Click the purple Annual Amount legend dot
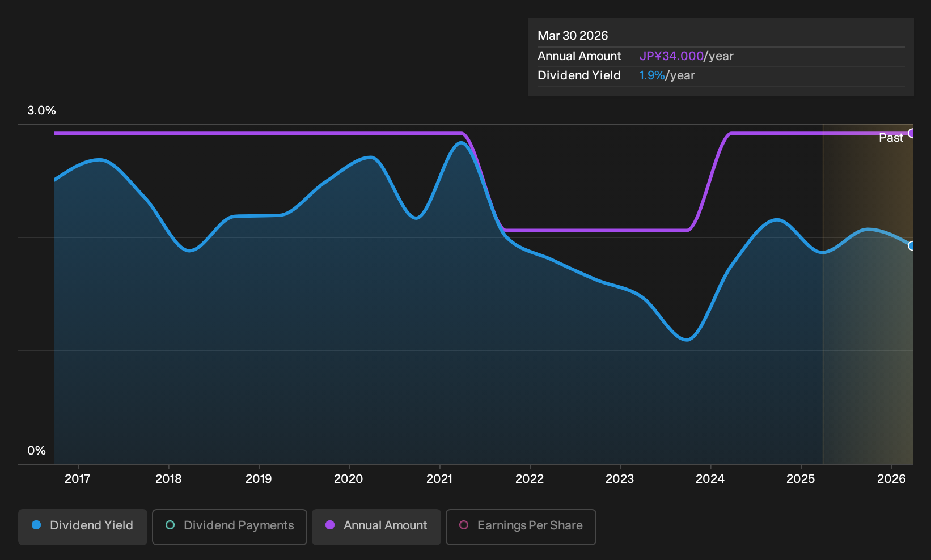 coord(330,525)
